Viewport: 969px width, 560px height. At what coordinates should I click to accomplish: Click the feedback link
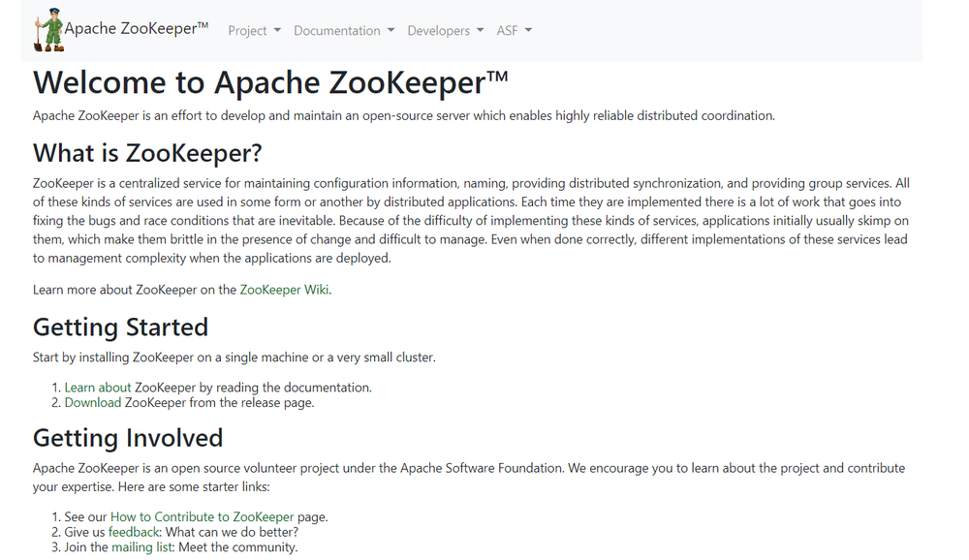134,532
